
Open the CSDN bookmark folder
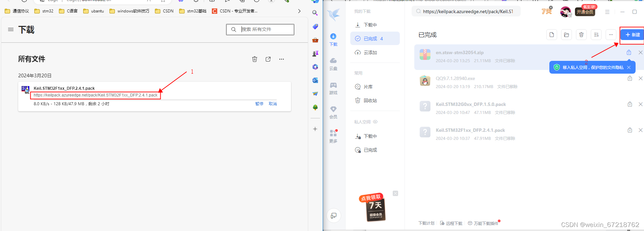point(164,11)
